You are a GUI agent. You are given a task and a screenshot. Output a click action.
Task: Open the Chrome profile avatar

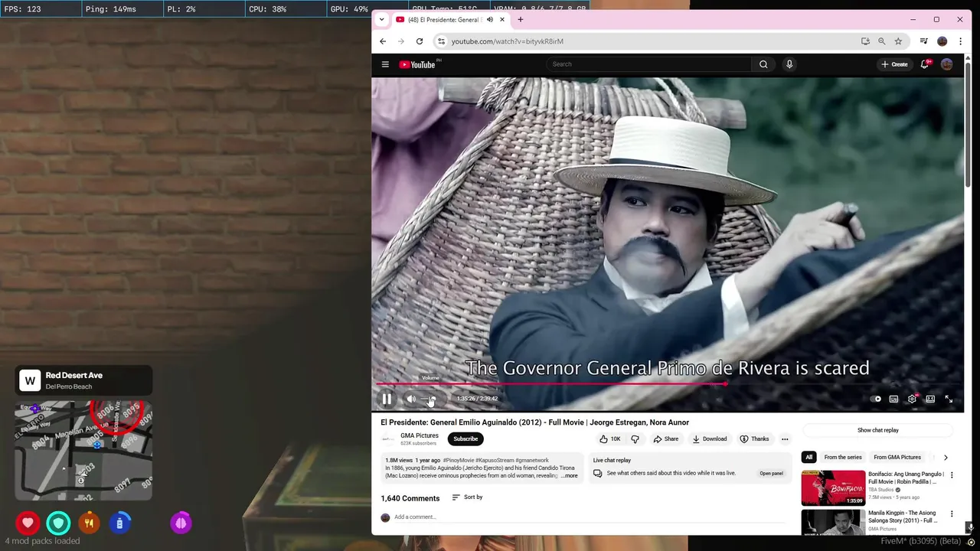click(942, 41)
